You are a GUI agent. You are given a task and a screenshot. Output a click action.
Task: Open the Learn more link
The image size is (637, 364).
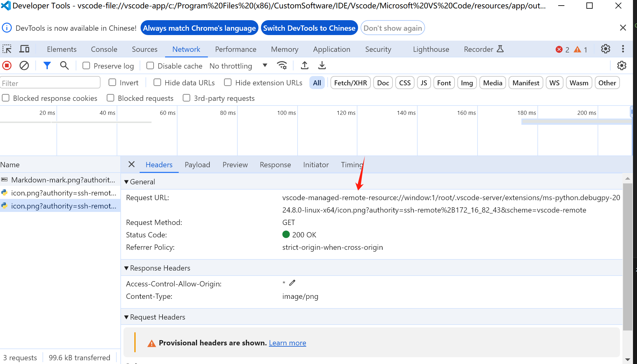pos(287,343)
